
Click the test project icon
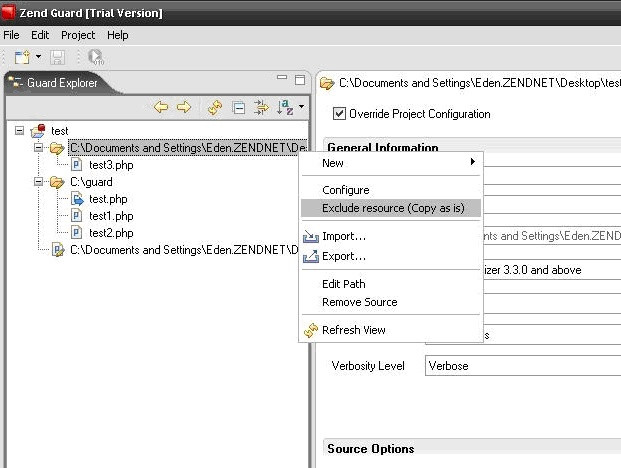click(x=38, y=131)
